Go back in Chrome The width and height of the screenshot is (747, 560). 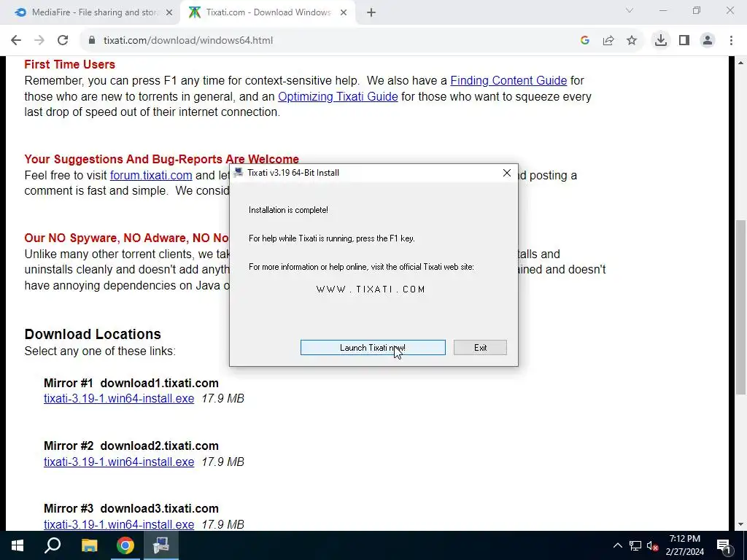coord(16,41)
